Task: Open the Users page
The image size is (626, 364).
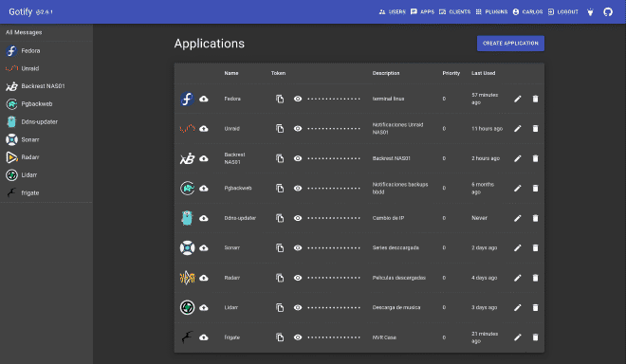Action: click(x=392, y=12)
